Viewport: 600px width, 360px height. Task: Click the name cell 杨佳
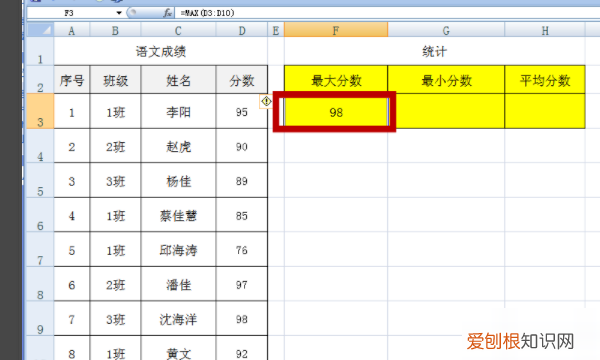coord(178,180)
